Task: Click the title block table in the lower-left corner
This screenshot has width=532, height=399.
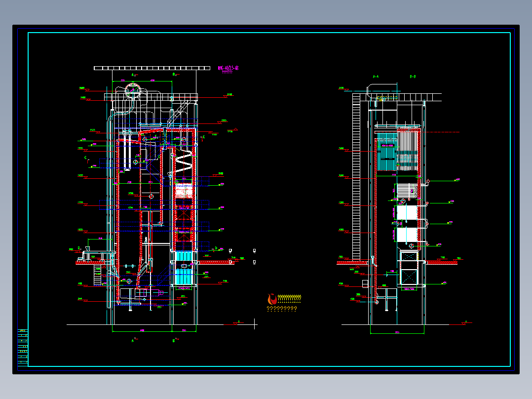Action: [x=23, y=347]
